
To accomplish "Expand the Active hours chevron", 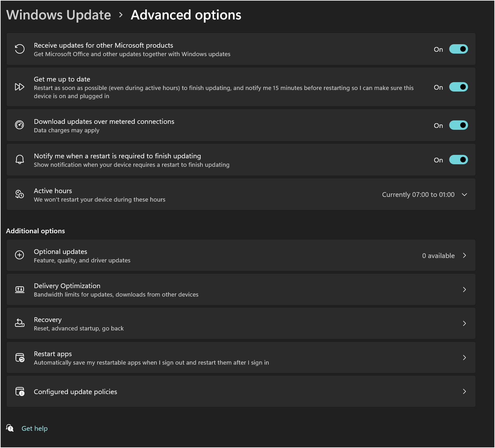I will point(465,194).
